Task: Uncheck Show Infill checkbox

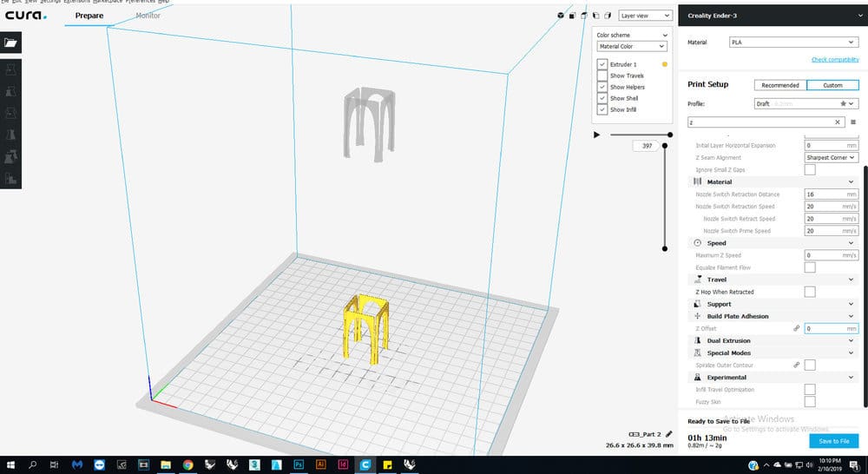Action: (602, 109)
